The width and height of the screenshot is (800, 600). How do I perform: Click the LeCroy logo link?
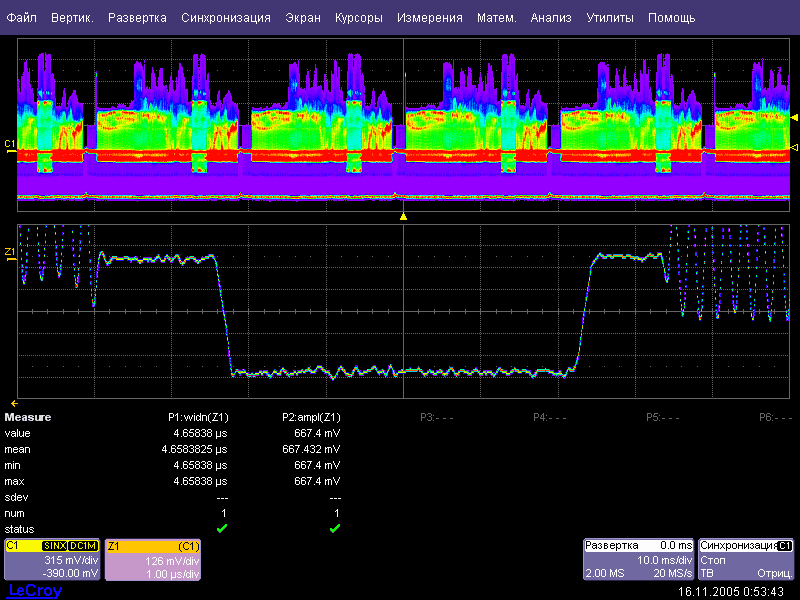click(35, 591)
